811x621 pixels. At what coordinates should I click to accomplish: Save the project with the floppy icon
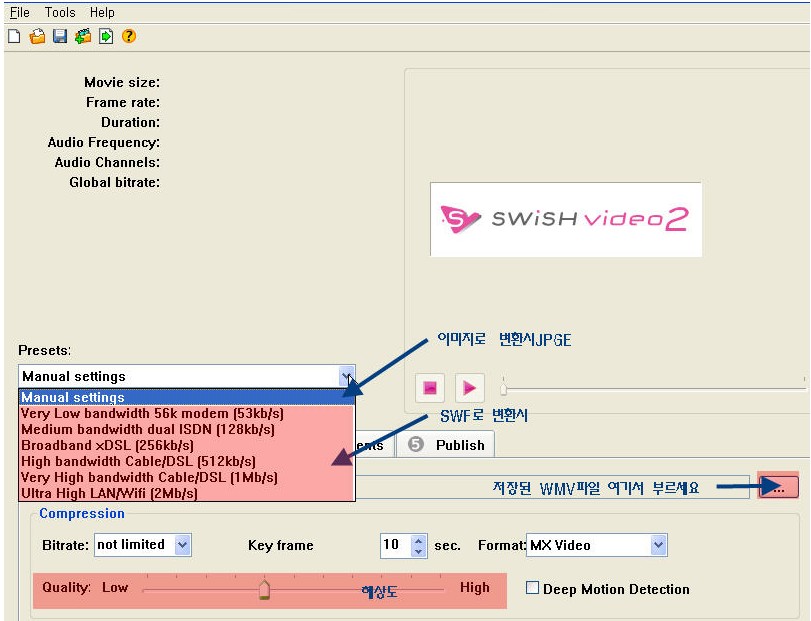point(60,36)
